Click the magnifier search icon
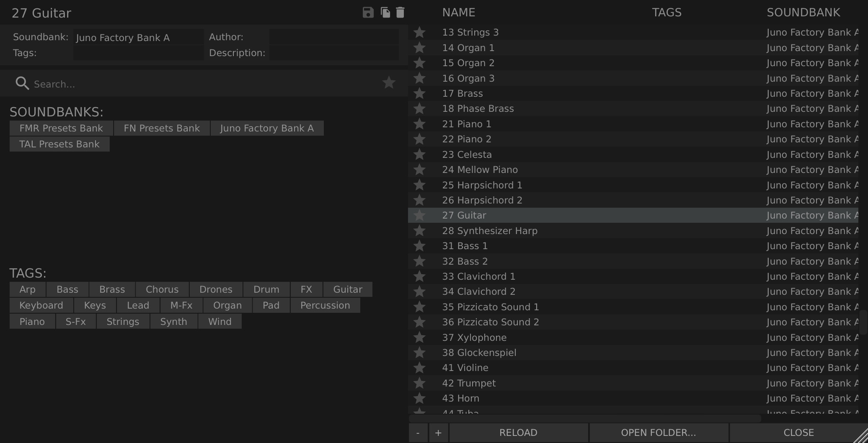Viewport: 868px width, 443px height. pyautogui.click(x=22, y=83)
